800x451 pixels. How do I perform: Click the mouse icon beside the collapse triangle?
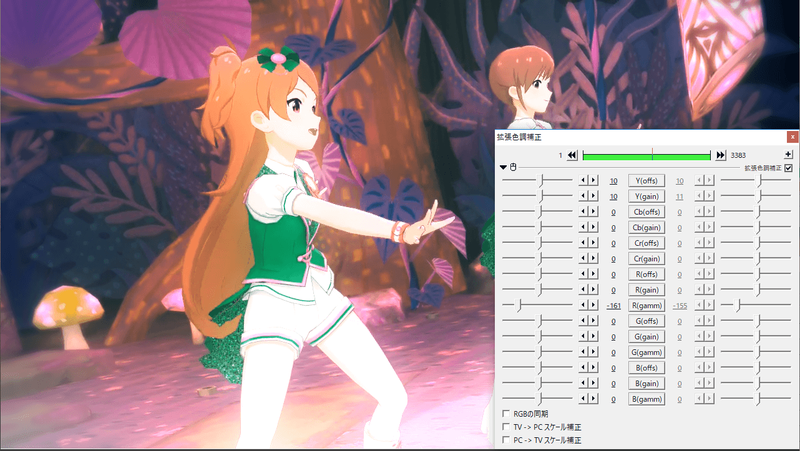(x=513, y=167)
